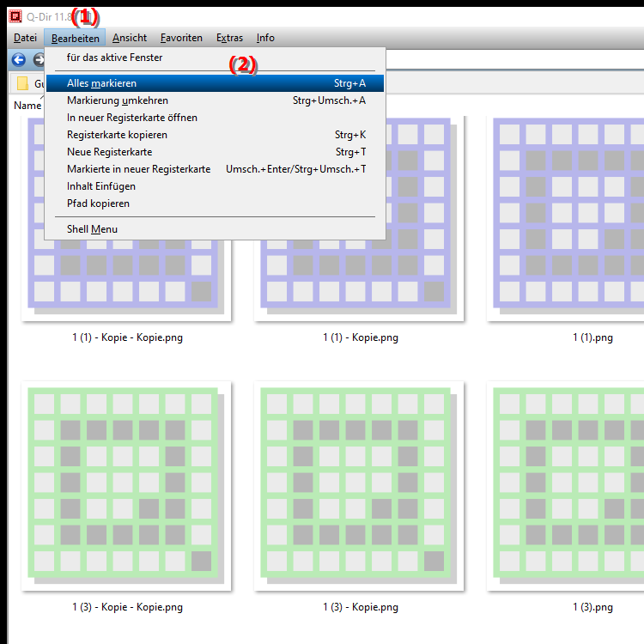Click the blue back navigation arrow
This screenshot has width=644, height=644.
[x=19, y=60]
